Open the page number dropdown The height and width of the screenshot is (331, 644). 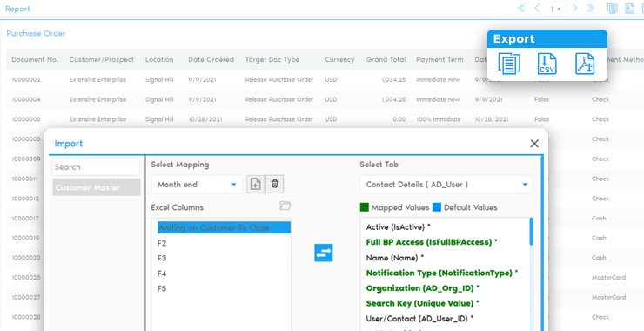point(556,9)
